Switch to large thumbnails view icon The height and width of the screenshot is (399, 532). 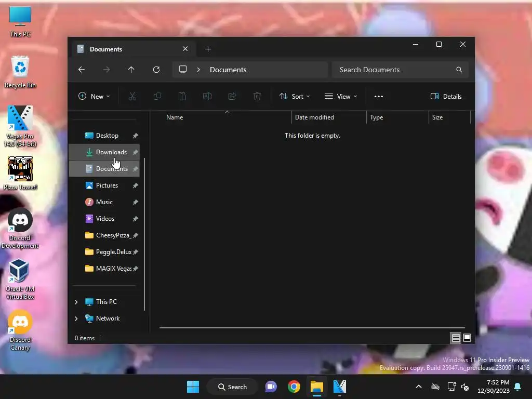click(x=467, y=338)
